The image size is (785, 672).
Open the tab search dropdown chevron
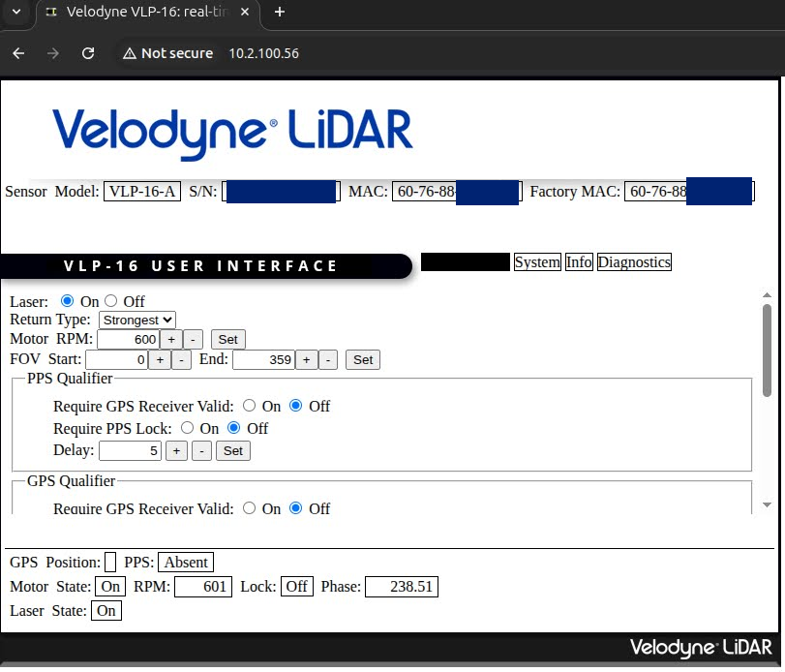[x=16, y=12]
